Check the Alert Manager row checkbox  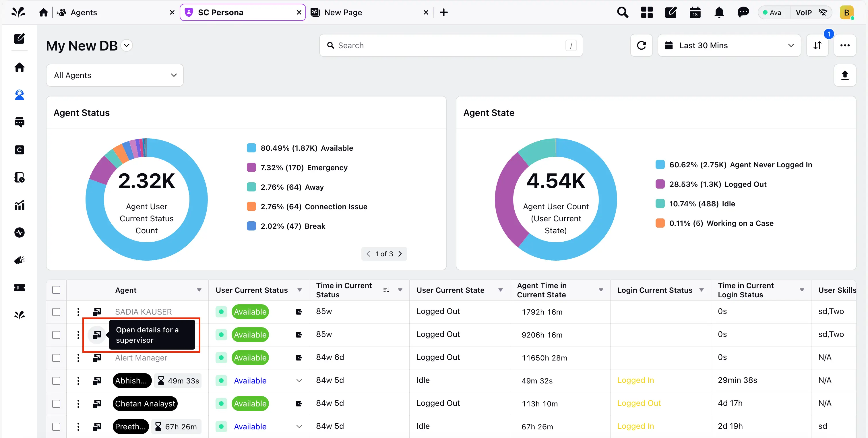click(x=56, y=358)
